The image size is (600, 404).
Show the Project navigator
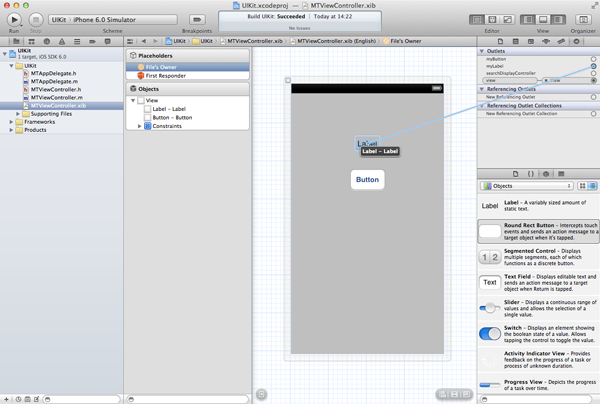[x=16, y=41]
